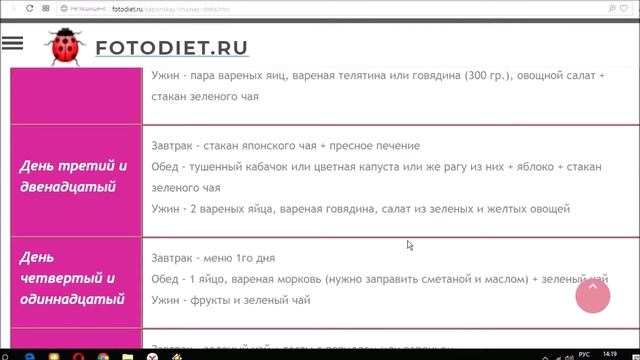Click the 'Обед - тушенный кабачок' line
Screen dimensions: 640x360
coord(376,177)
